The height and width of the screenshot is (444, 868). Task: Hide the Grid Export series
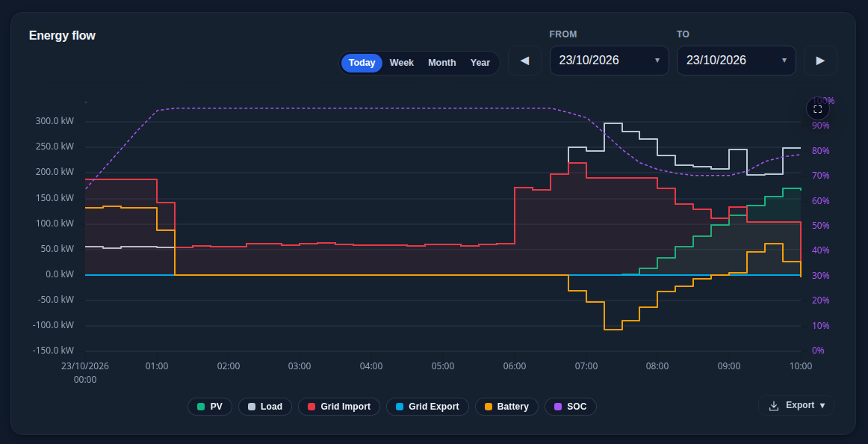(x=427, y=407)
